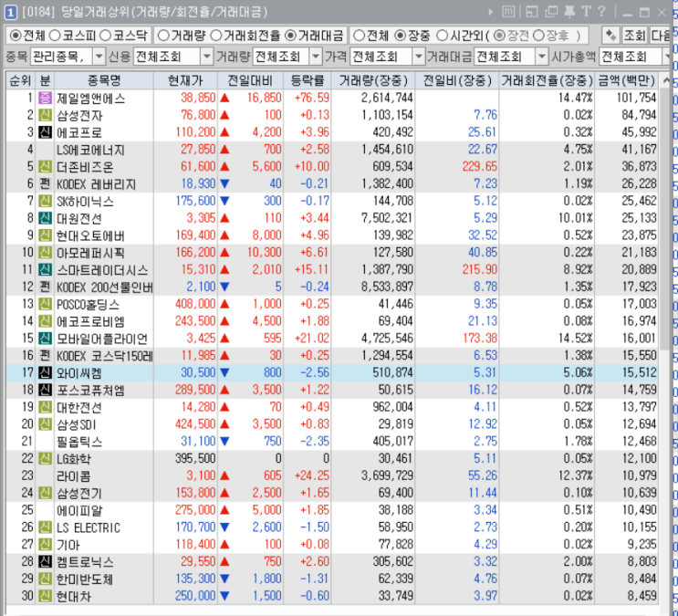
Task: Open the LS에코에너지 stock row
Action: (x=332, y=150)
